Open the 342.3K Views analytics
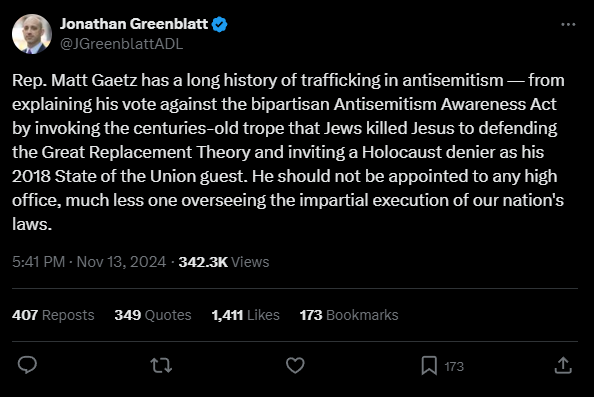The height and width of the screenshot is (397, 594). (224, 262)
